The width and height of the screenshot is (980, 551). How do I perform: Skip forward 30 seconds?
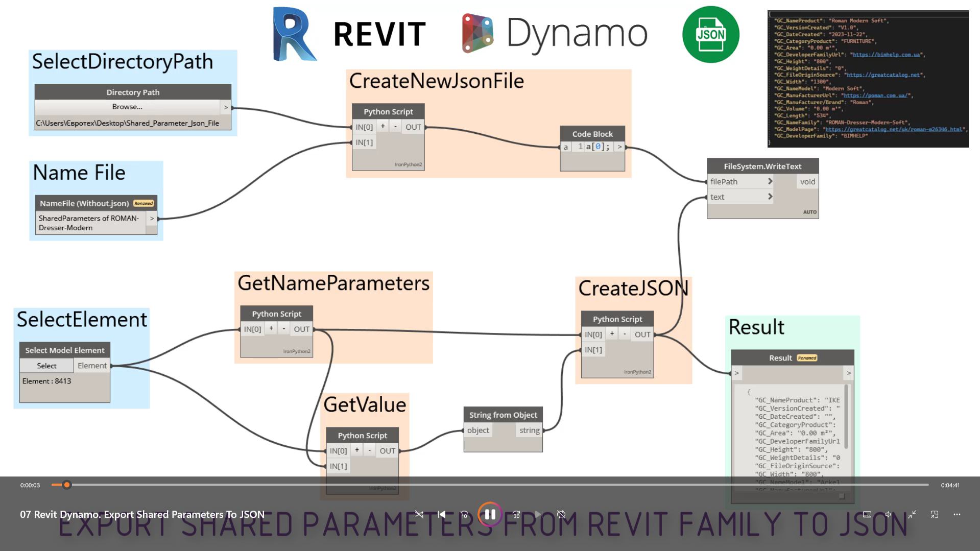[x=516, y=514]
